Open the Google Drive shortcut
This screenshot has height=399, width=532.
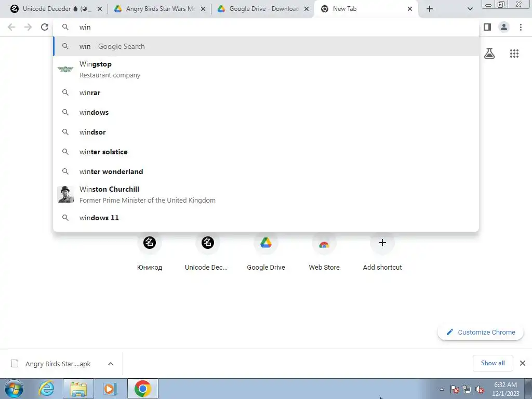tap(266, 252)
